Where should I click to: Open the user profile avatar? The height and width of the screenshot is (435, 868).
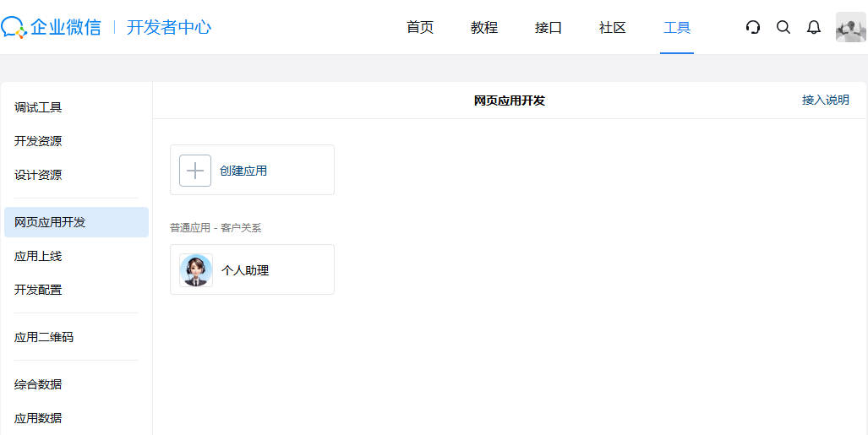[850, 27]
